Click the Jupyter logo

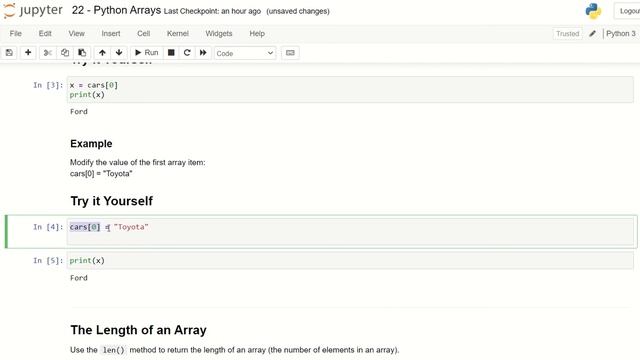click(x=33, y=11)
